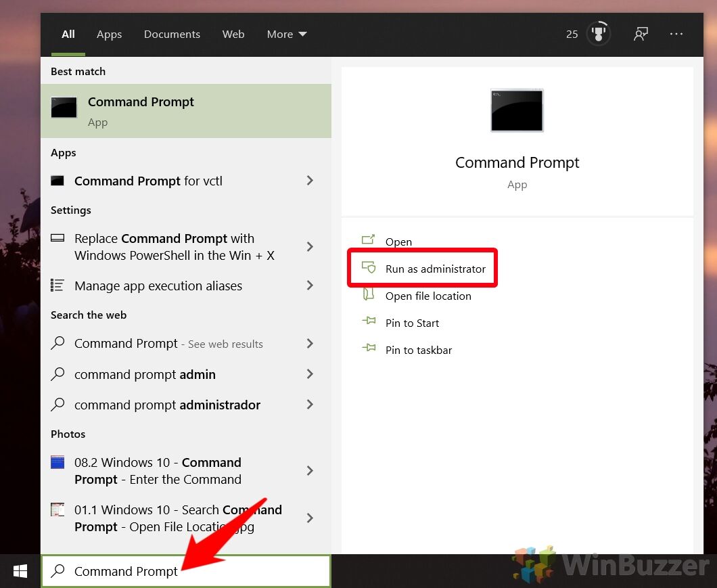Expand arrow for Command Prompt web results

pyautogui.click(x=310, y=343)
